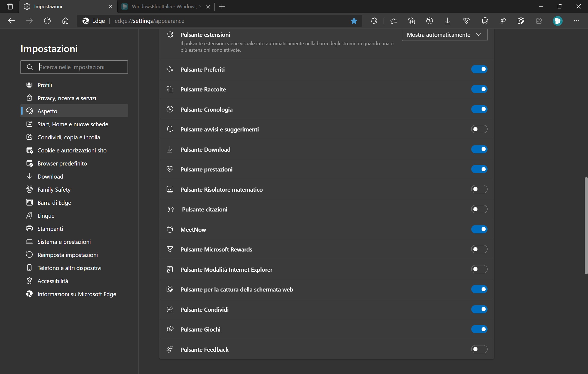
Task: Enable Pulsante avvisi e suggerimenti toggle
Action: pos(479,129)
